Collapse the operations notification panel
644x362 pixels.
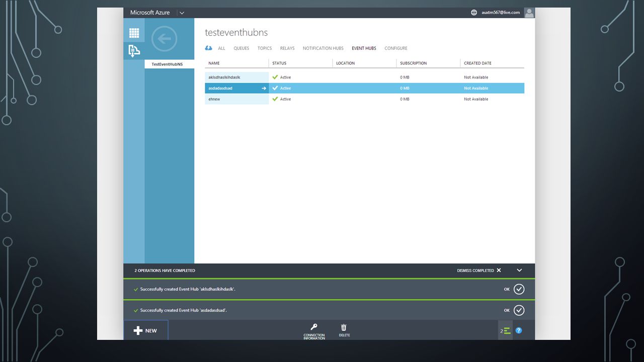click(x=519, y=270)
